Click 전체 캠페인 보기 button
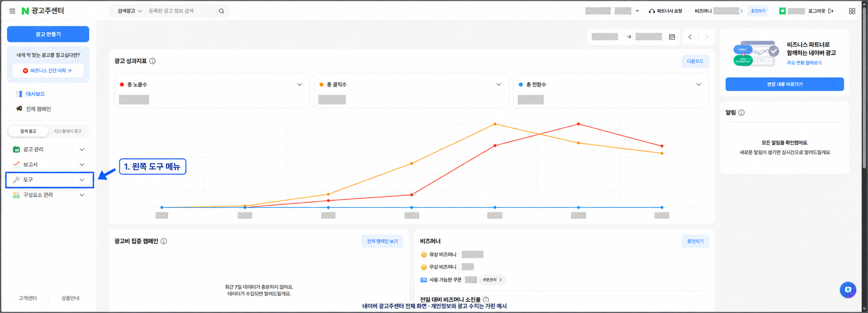Screen dimensions: 868x313 pyautogui.click(x=382, y=241)
